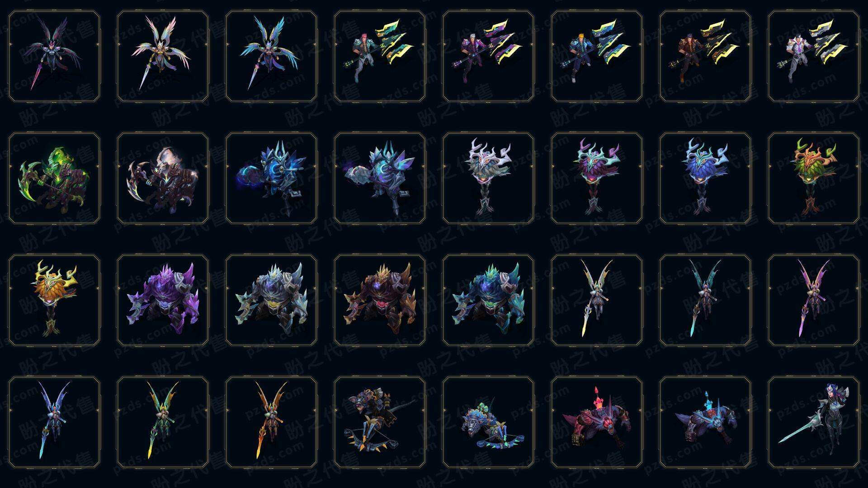The width and height of the screenshot is (868, 488).
Task: Choose the white pastel winged angel skin
Action: point(163,56)
